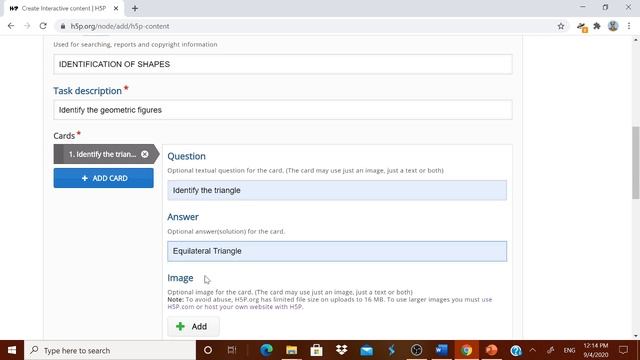The width and height of the screenshot is (640, 360).
Task: Switch to the H5P browser tab
Action: 63,8
